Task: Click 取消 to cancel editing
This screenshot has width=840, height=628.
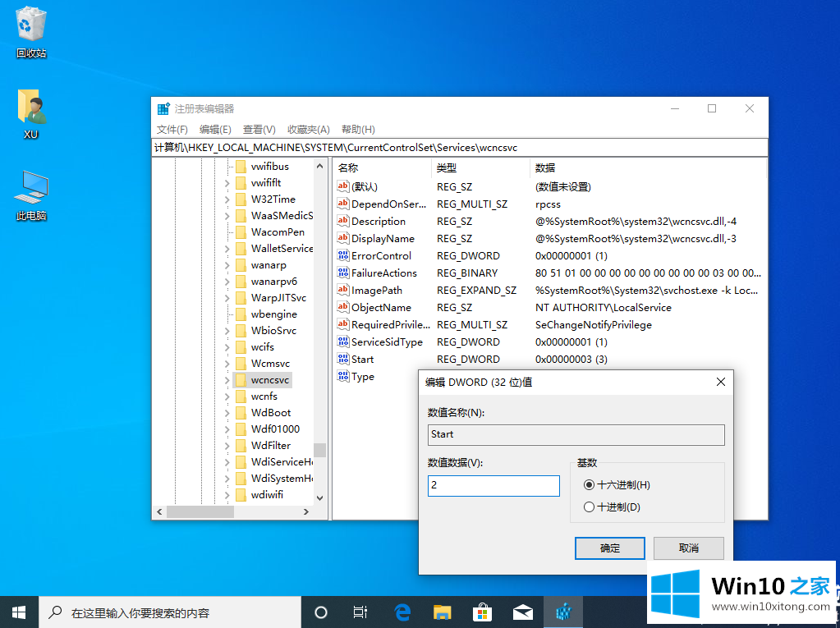Action: [x=688, y=548]
